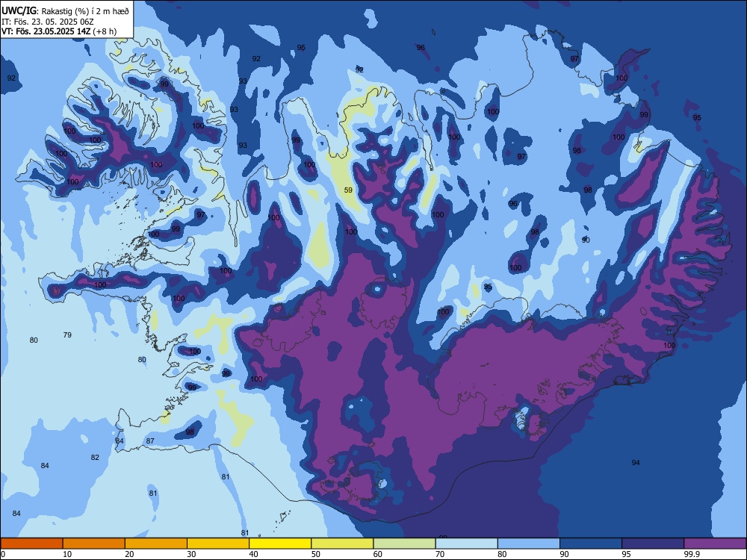Click the 'IT: Fös. 23. 05. 2025 06Z' line
The image size is (747, 560).
[x=48, y=22]
